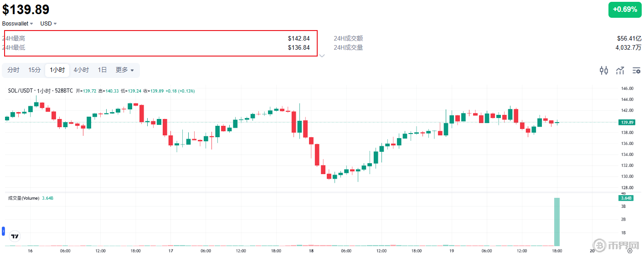Switch to the 4小时 timeframe tab
Image resolution: width=644 pixels, height=258 pixels.
pos(81,70)
